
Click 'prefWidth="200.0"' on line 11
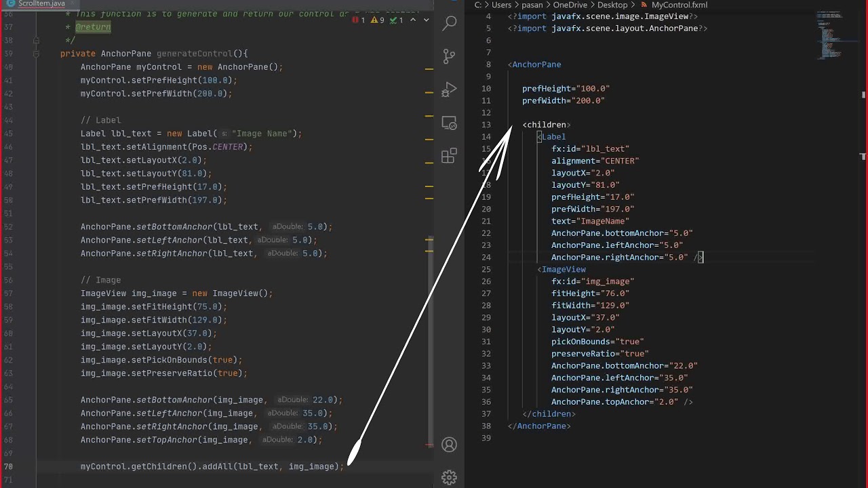tap(563, 100)
